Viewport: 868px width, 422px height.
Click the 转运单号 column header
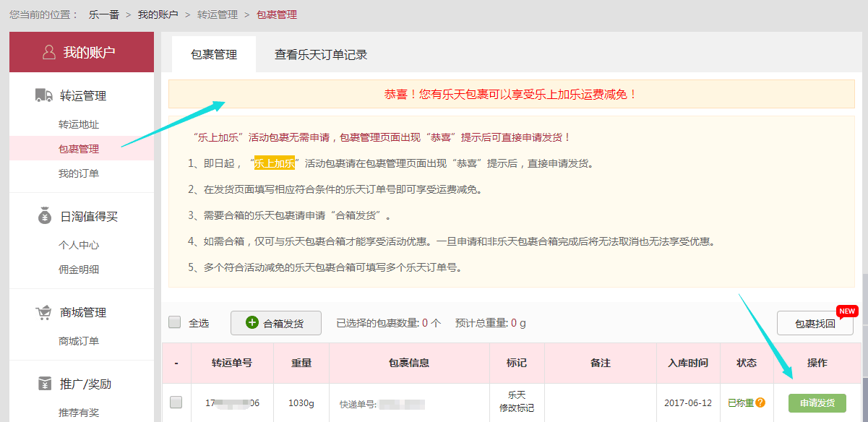[232, 363]
